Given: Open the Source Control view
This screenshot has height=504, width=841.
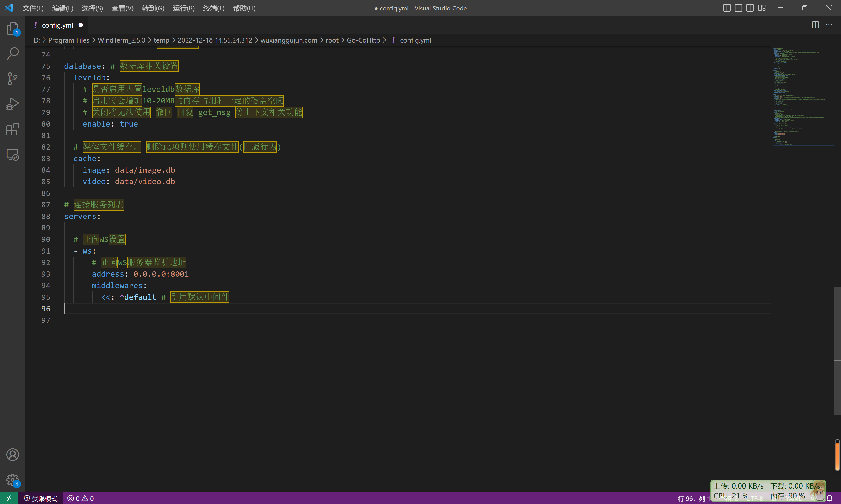Looking at the screenshot, I should tap(13, 78).
